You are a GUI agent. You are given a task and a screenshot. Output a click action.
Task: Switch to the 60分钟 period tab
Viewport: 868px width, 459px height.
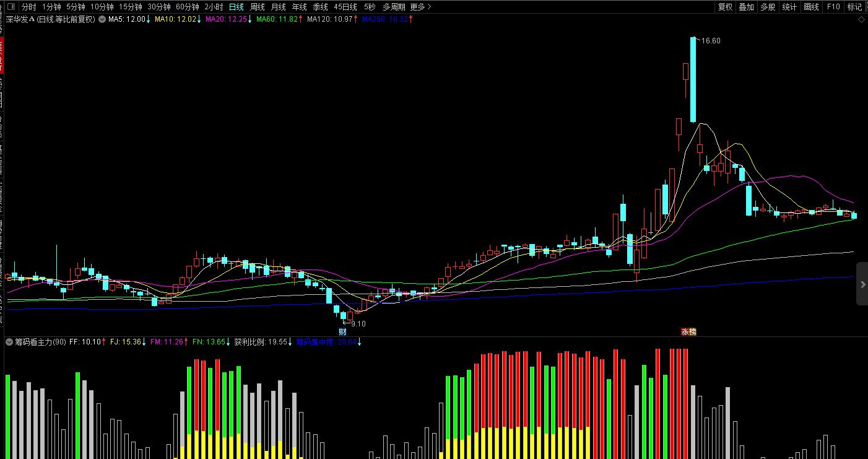pyautogui.click(x=188, y=7)
